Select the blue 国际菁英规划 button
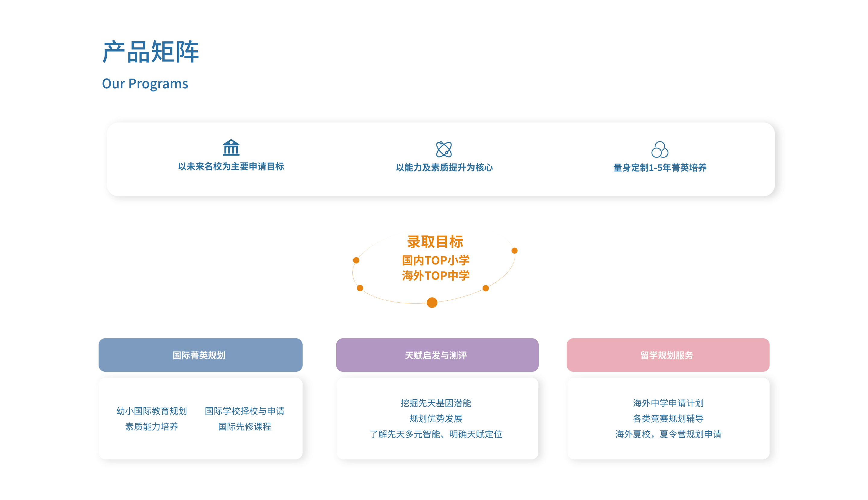 (200, 355)
